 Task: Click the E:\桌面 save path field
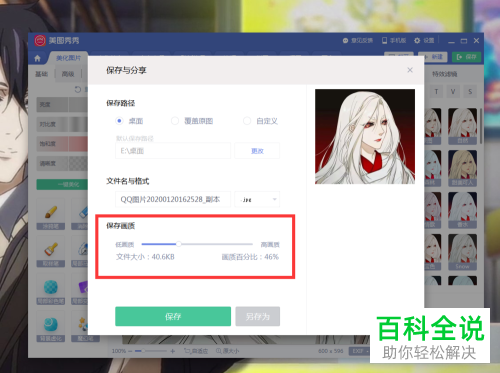click(173, 151)
